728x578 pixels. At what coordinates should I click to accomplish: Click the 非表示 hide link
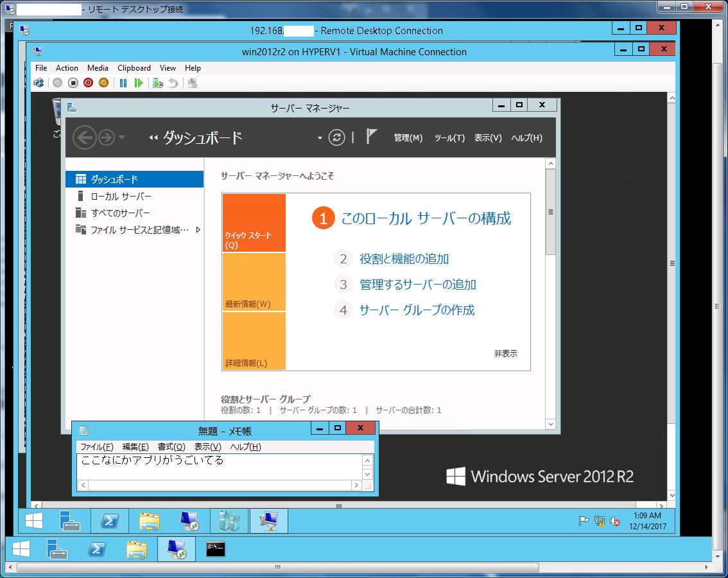pos(506,354)
